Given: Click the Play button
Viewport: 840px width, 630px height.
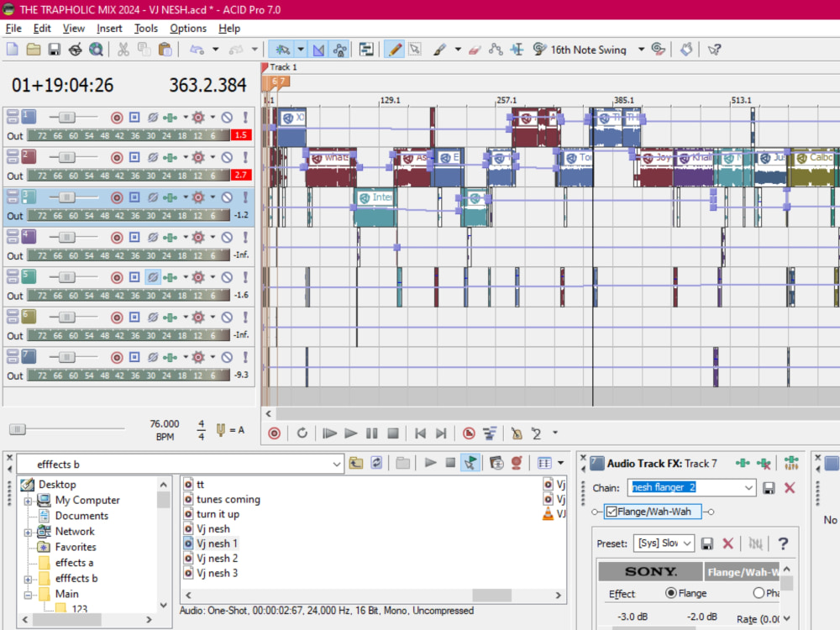Looking at the screenshot, I should [351, 433].
